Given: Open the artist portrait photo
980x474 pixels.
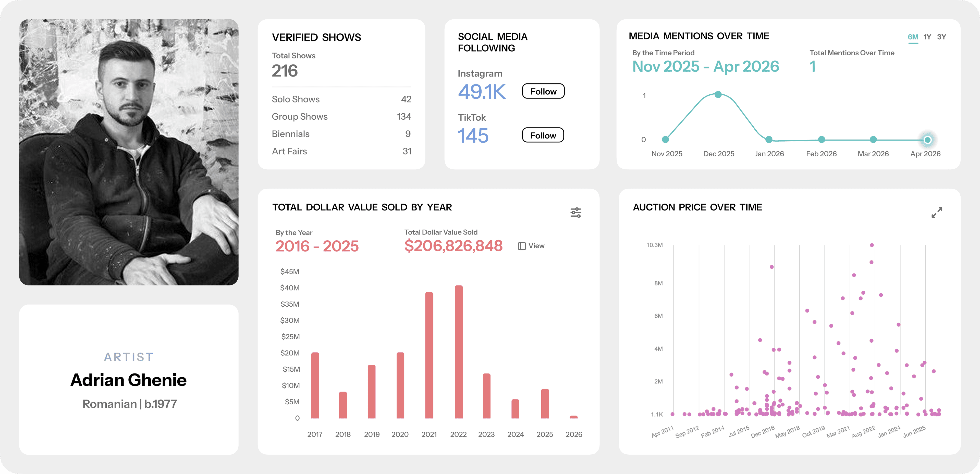Looking at the screenshot, I should tap(129, 152).
